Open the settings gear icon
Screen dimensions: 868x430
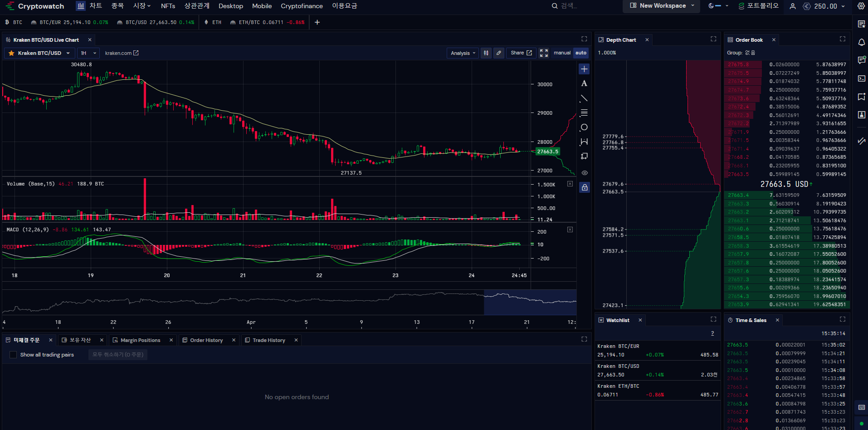861,6
